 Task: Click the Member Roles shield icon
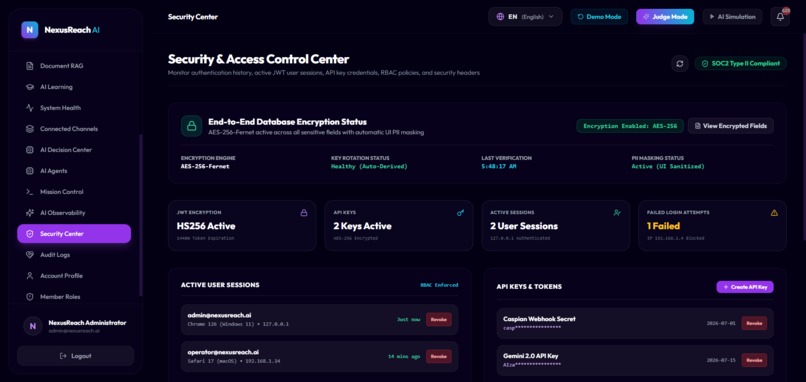click(30, 297)
